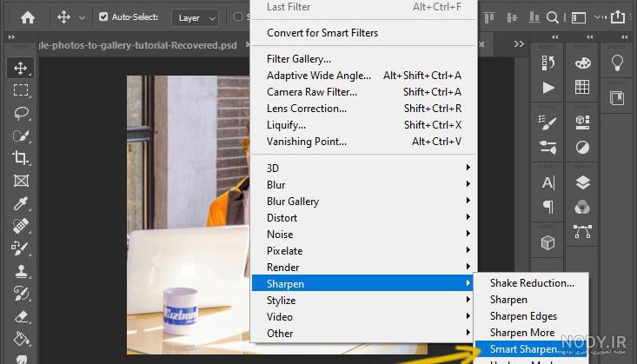Open the Layer dropdown in options bar
The height and width of the screenshot is (364, 637).
(x=196, y=18)
